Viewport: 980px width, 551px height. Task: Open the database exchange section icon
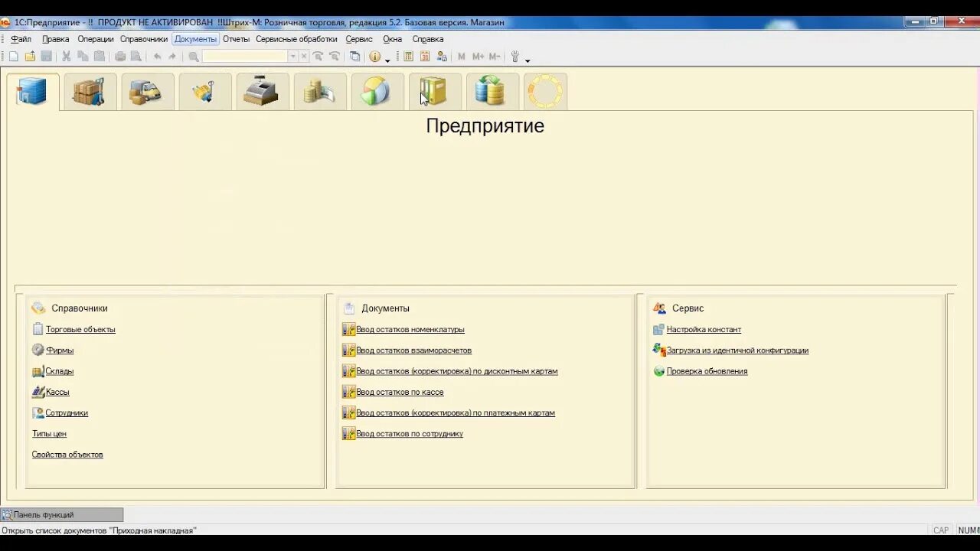(492, 92)
